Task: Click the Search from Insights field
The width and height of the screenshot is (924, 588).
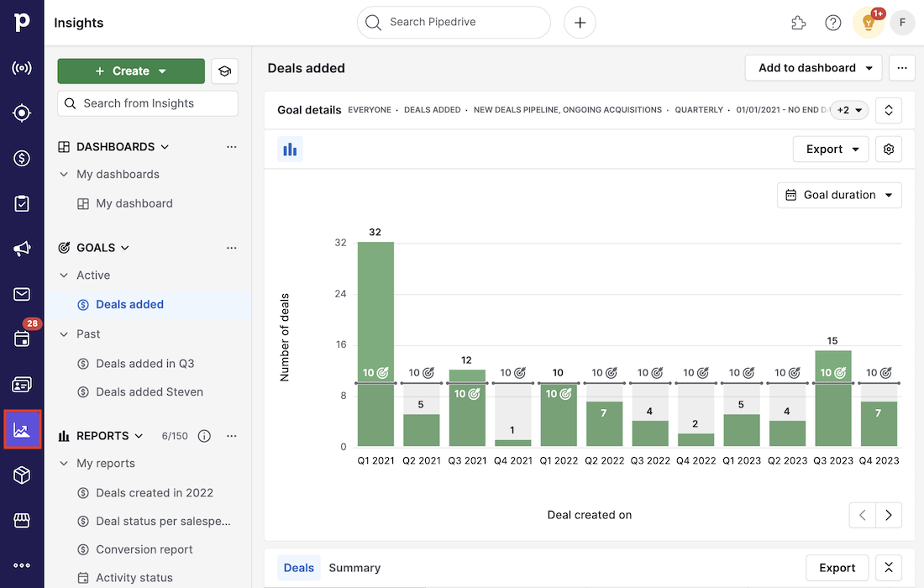Action: [x=147, y=102]
